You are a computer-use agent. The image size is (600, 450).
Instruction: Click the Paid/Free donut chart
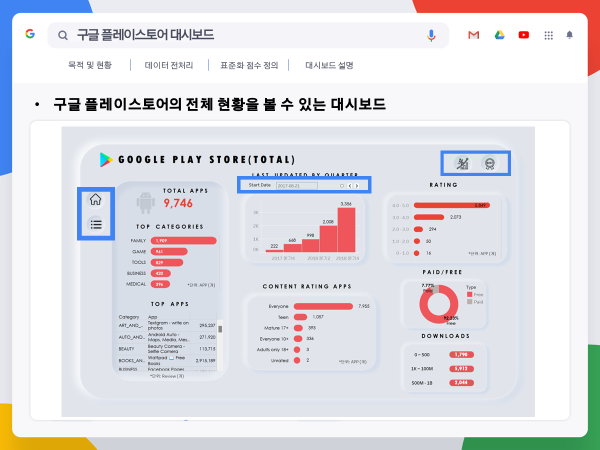click(439, 305)
